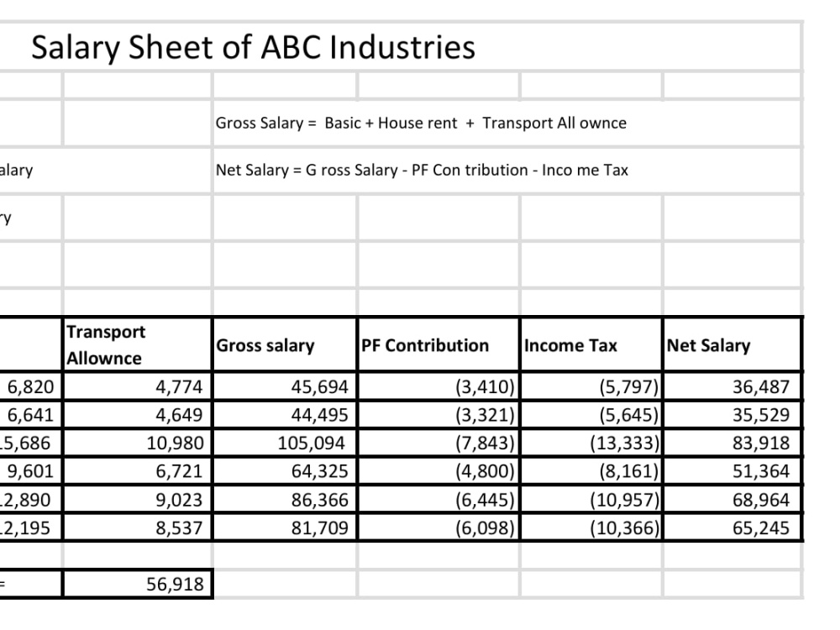Select transport allowance cell 4,774
Screen dimensions: 840x630
(137, 386)
